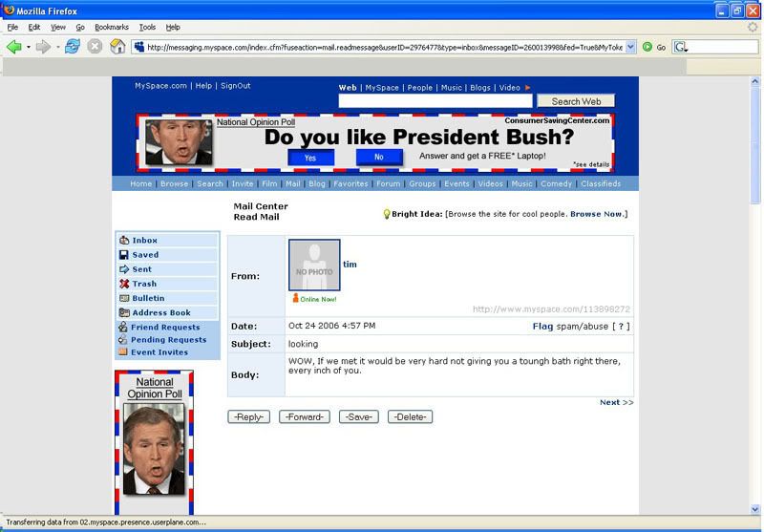
Task: Open the Tools menu
Action: 147,28
